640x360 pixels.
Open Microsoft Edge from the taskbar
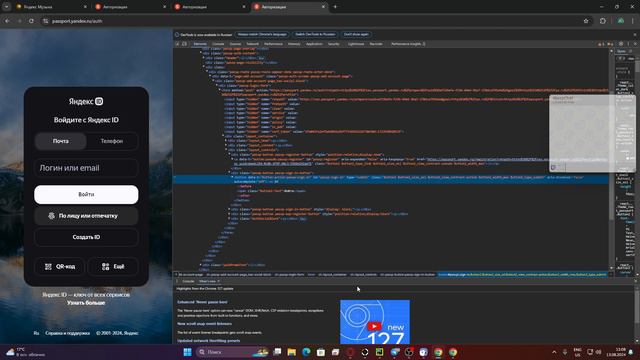point(306,352)
